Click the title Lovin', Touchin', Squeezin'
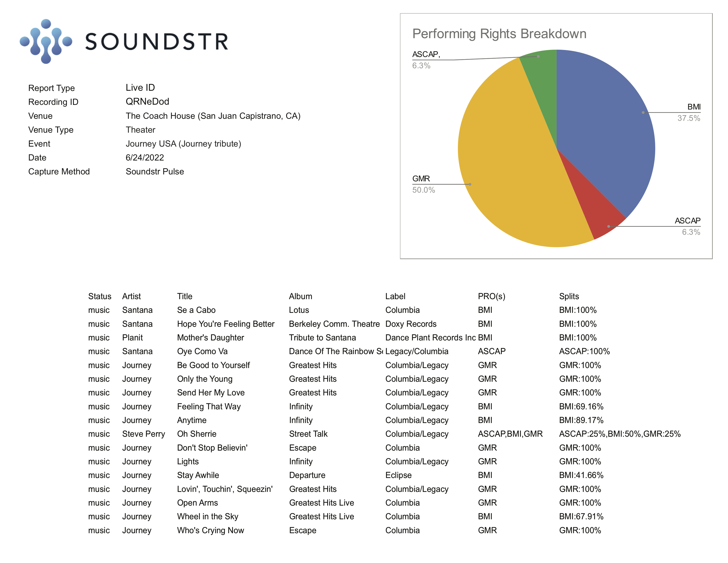Viewport: 728px width, 563px height. pos(225,489)
